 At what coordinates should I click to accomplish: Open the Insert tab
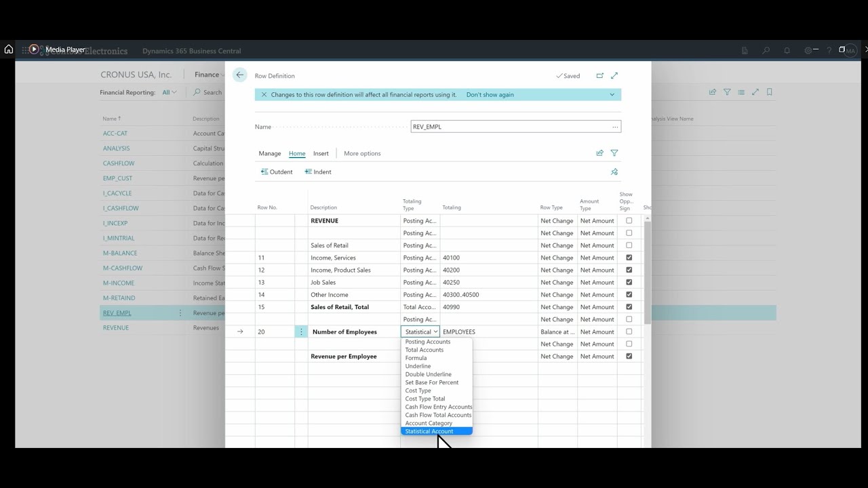pyautogui.click(x=321, y=153)
